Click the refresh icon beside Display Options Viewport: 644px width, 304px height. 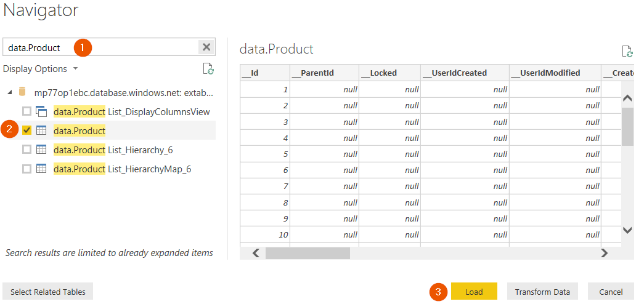click(x=209, y=68)
